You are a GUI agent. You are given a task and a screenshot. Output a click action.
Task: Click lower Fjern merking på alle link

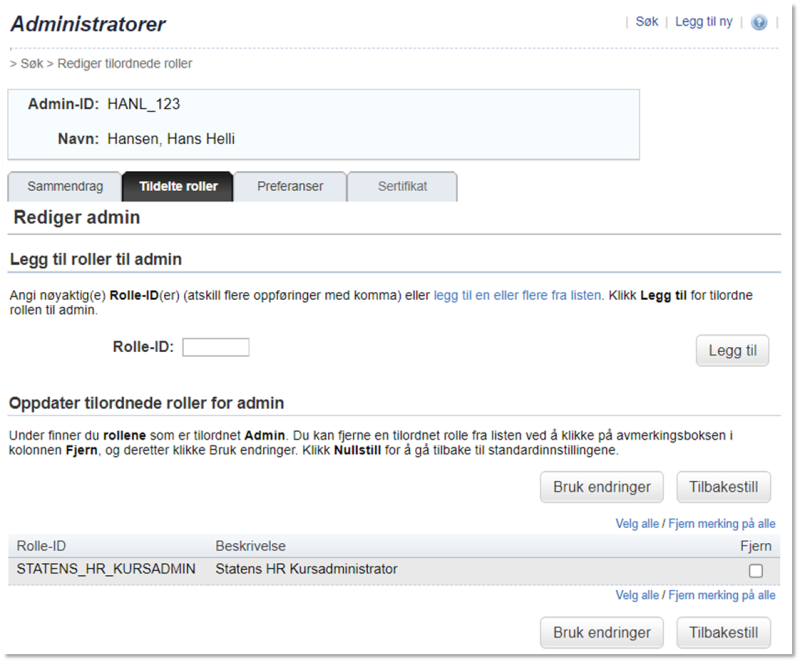[721, 595]
